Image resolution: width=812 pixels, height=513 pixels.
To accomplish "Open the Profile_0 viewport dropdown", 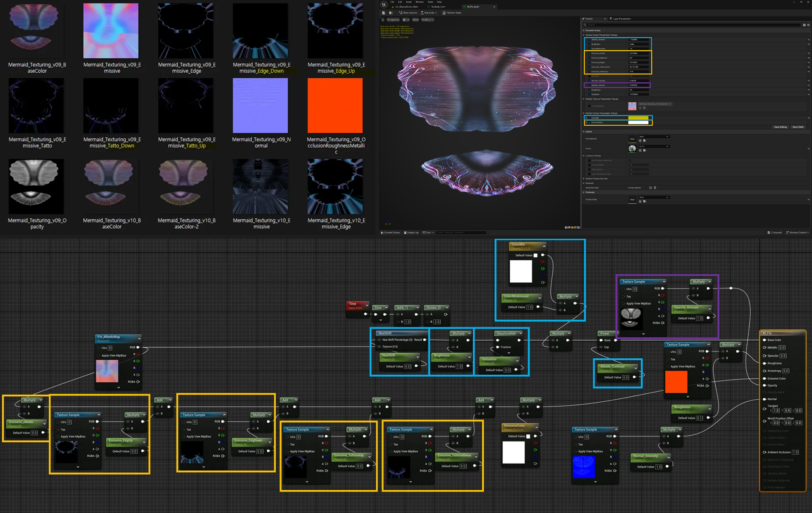I will [x=428, y=19].
